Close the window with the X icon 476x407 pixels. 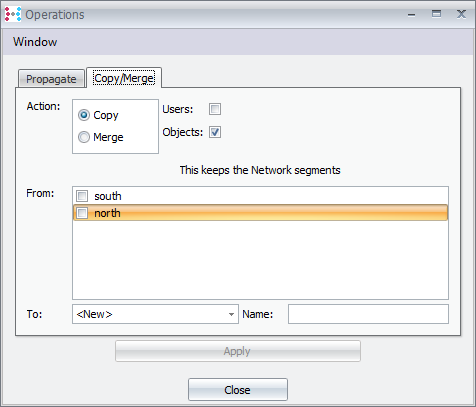coord(461,14)
